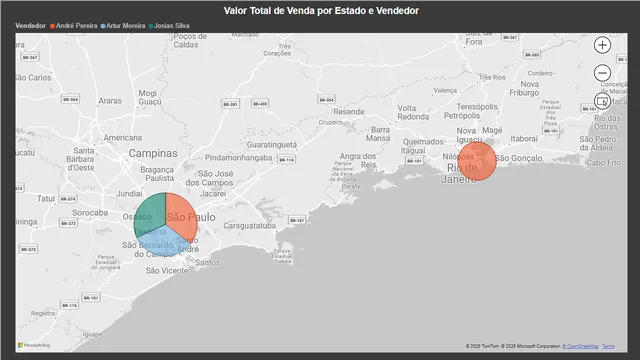Click the Barra Mansa map label

[x=378, y=134]
